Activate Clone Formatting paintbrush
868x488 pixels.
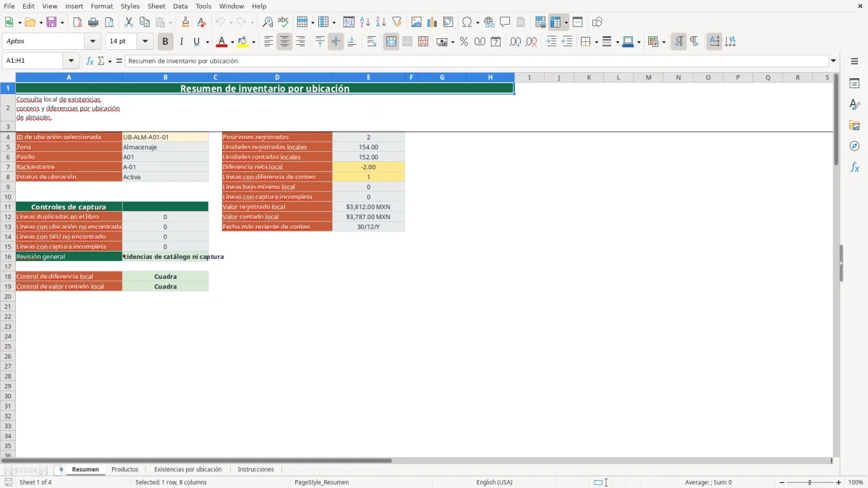point(186,22)
